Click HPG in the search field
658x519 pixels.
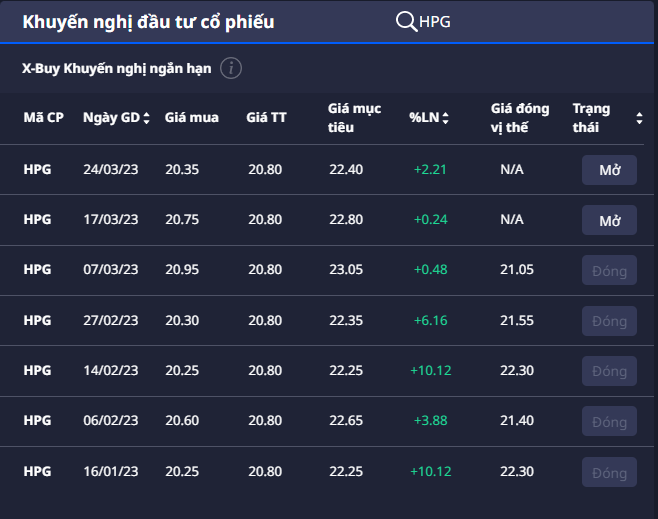pyautogui.click(x=436, y=22)
